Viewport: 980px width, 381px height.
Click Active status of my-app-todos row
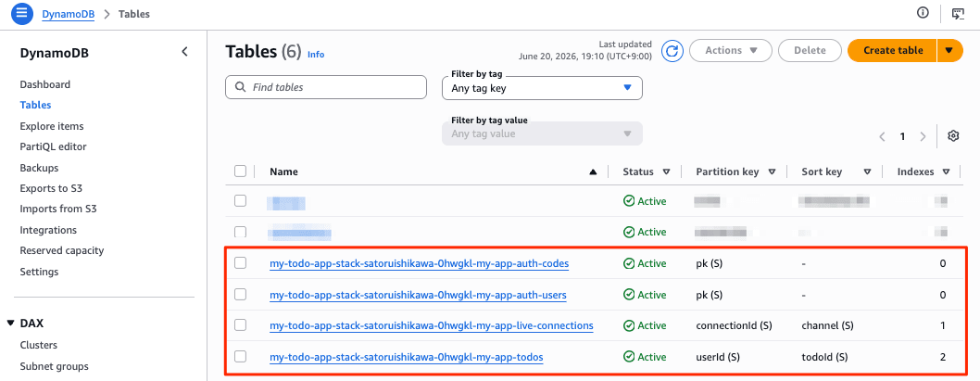click(x=645, y=357)
